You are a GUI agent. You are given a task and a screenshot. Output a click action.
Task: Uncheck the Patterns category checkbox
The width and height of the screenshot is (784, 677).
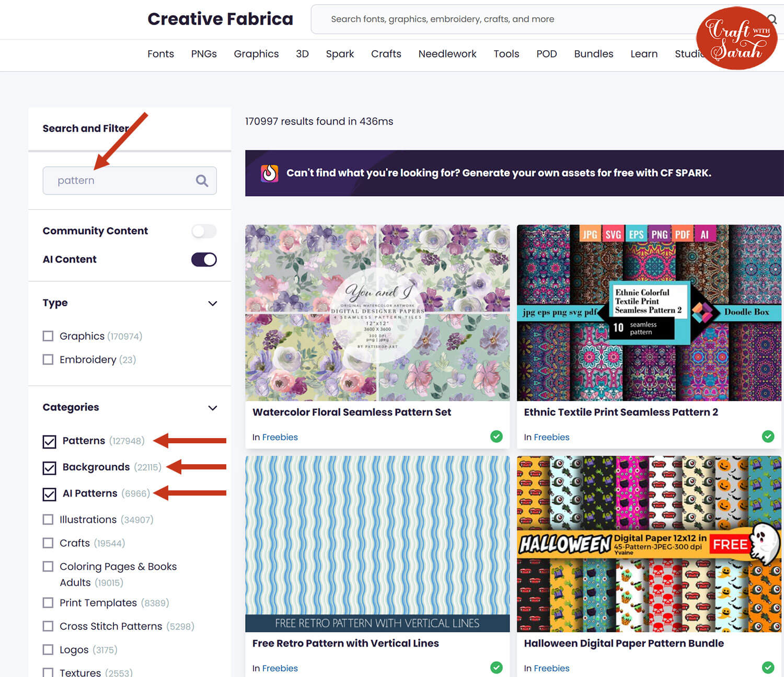50,442
